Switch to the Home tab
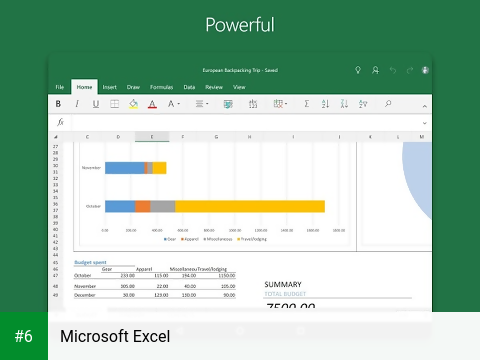This screenshot has width=480, height=360. coord(84,87)
